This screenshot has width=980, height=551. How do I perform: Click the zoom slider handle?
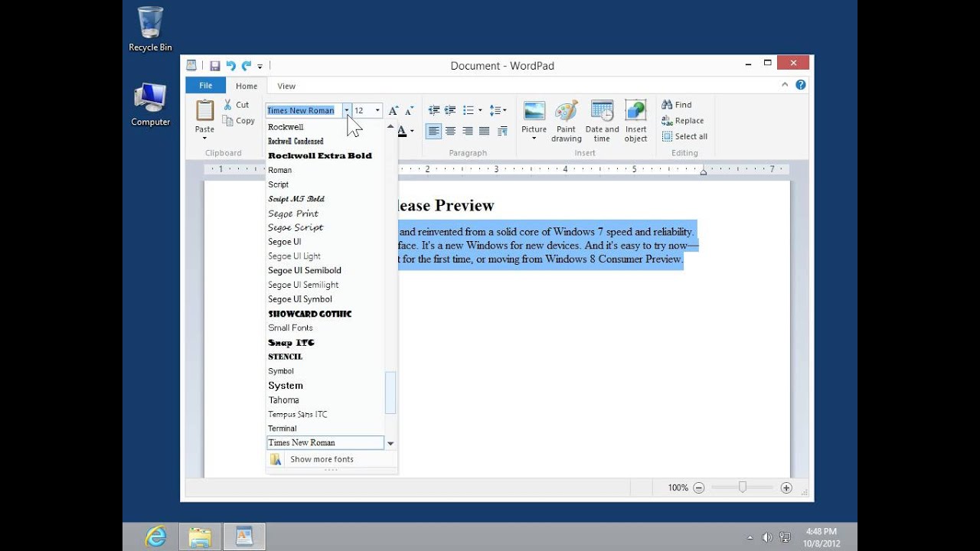[x=742, y=487]
